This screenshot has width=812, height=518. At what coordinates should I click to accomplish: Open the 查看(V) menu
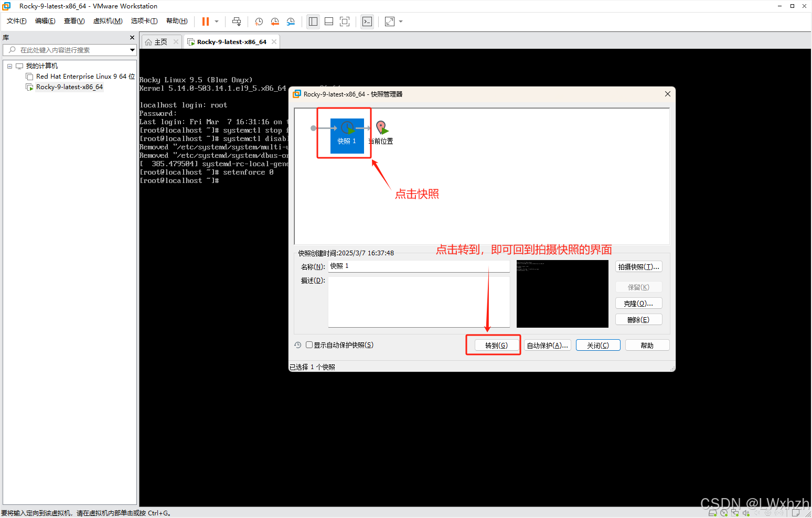74,21
